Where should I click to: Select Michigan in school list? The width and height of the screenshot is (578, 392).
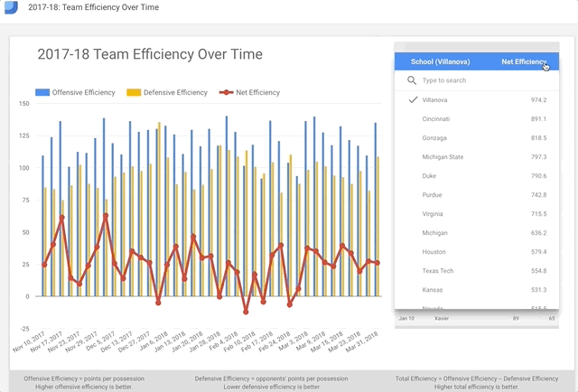coord(477,233)
